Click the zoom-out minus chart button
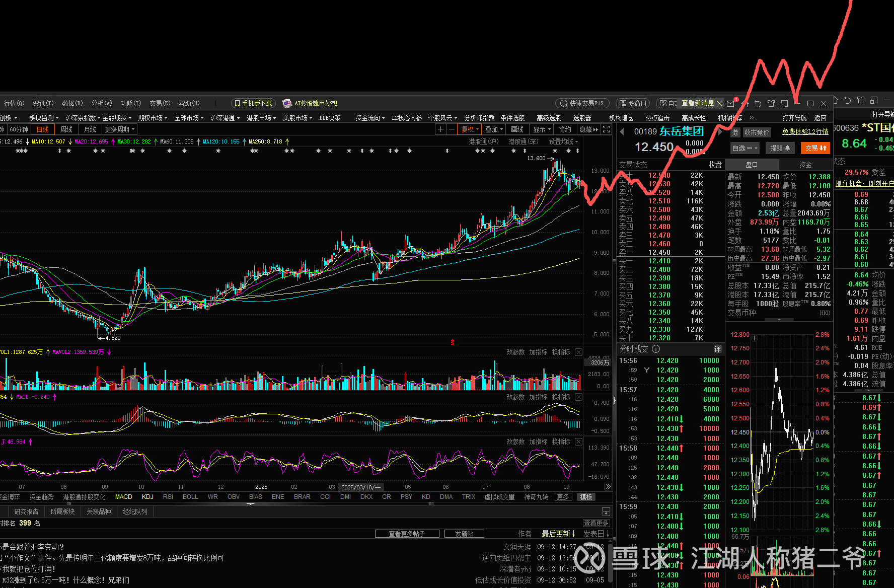 pyautogui.click(x=452, y=129)
